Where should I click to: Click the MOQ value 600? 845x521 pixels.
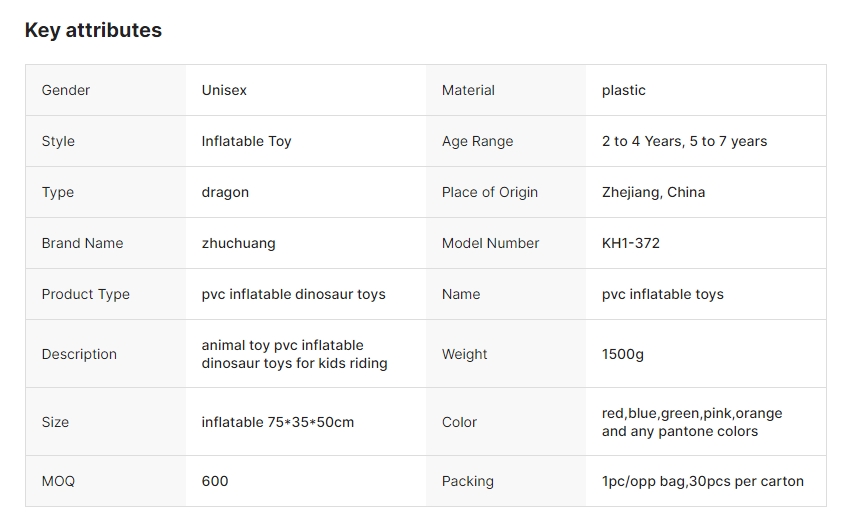[x=215, y=481]
